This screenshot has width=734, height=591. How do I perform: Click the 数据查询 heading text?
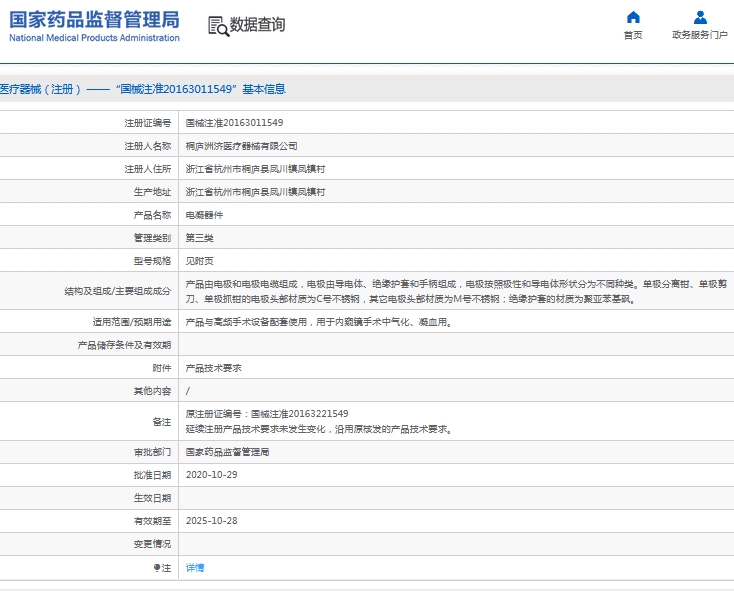(257, 25)
